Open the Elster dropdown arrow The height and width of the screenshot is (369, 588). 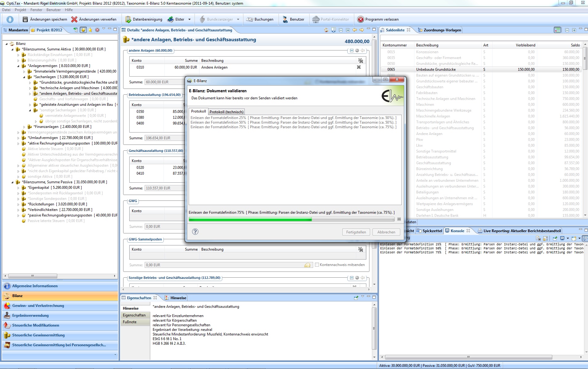[x=189, y=19]
